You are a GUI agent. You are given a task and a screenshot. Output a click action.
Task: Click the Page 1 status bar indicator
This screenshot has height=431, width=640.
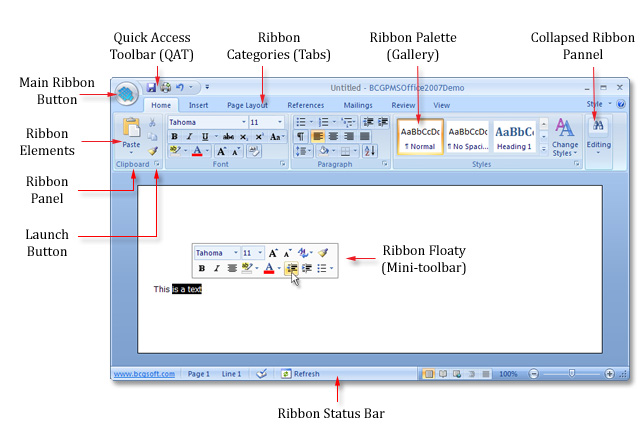[198, 374]
